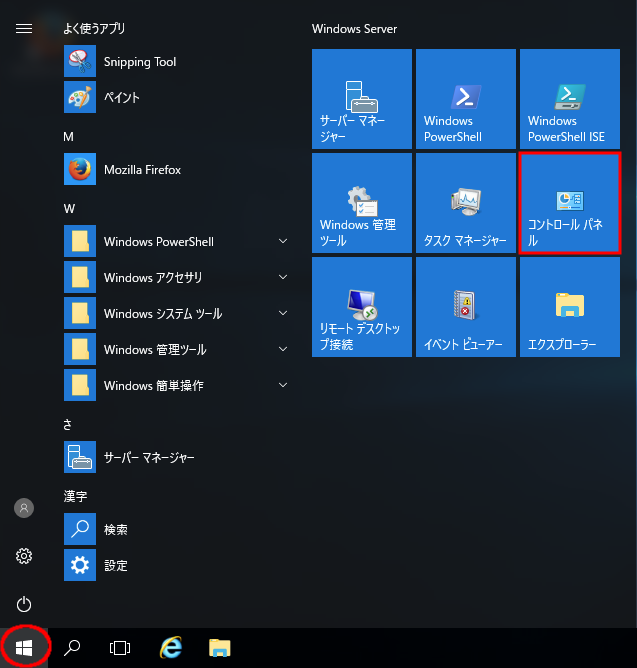Click the Windows Start button on the taskbar

pyautogui.click(x=24, y=648)
